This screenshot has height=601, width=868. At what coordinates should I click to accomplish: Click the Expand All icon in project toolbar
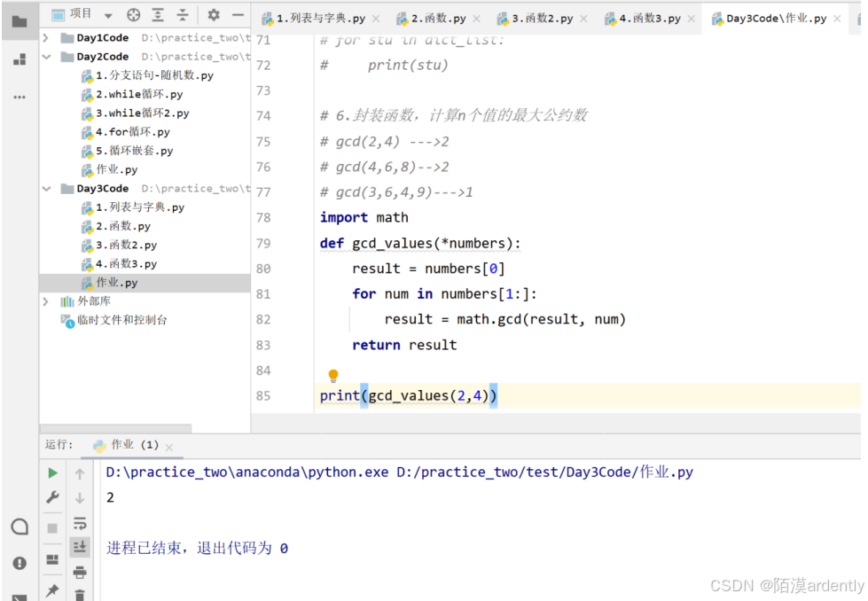(x=158, y=15)
